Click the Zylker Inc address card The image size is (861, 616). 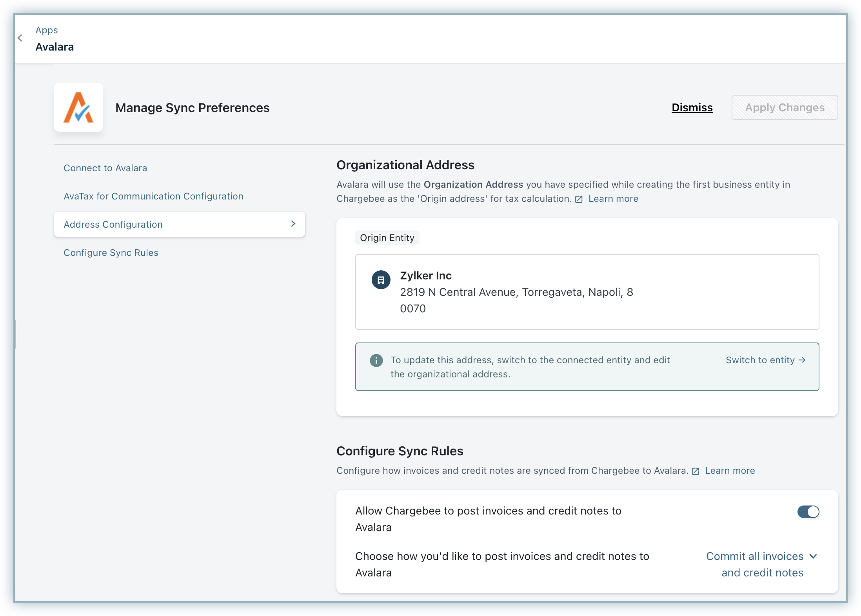click(x=587, y=292)
